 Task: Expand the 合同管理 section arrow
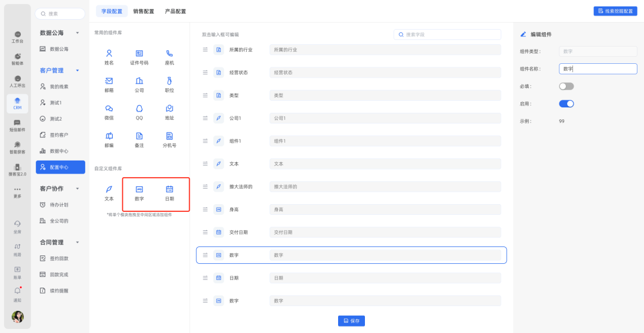pos(78,242)
